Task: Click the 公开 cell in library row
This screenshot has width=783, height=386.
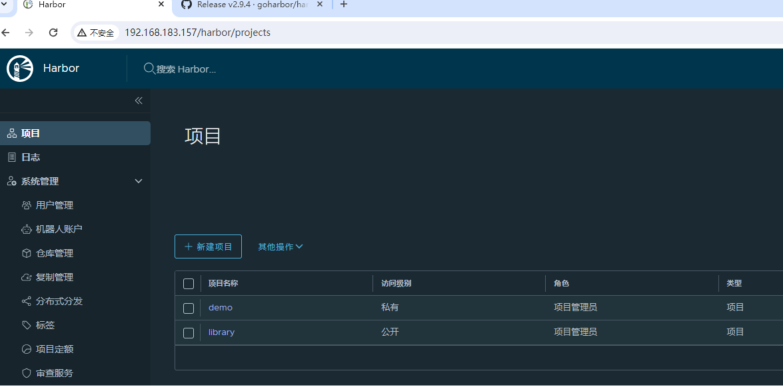Action: 390,332
